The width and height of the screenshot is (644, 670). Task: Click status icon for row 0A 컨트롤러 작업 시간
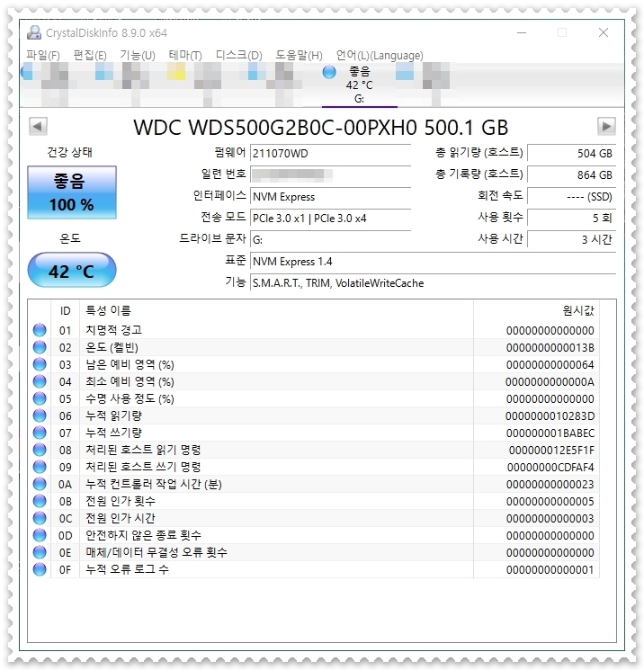tap(40, 484)
